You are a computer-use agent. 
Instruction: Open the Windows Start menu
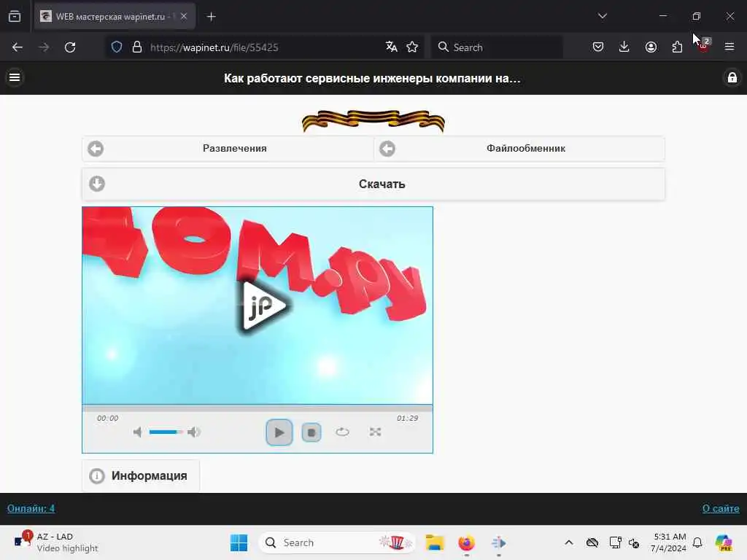tap(239, 542)
